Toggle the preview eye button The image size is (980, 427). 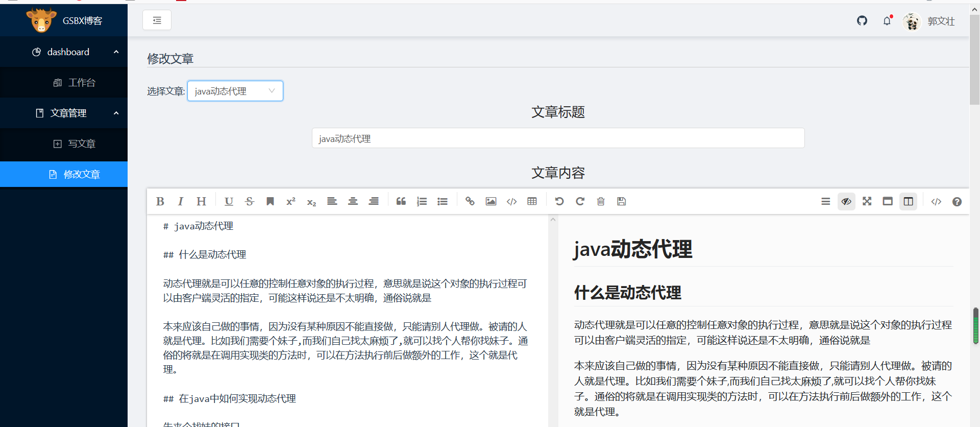(x=846, y=202)
